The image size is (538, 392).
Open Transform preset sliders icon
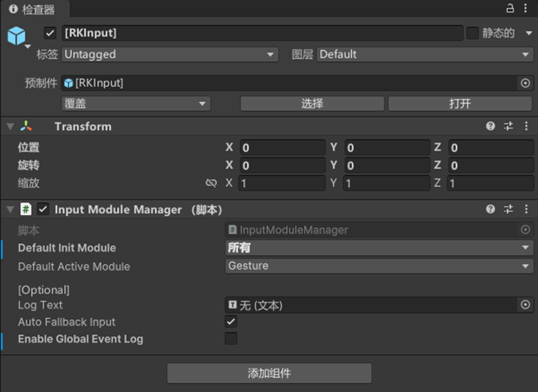point(508,126)
